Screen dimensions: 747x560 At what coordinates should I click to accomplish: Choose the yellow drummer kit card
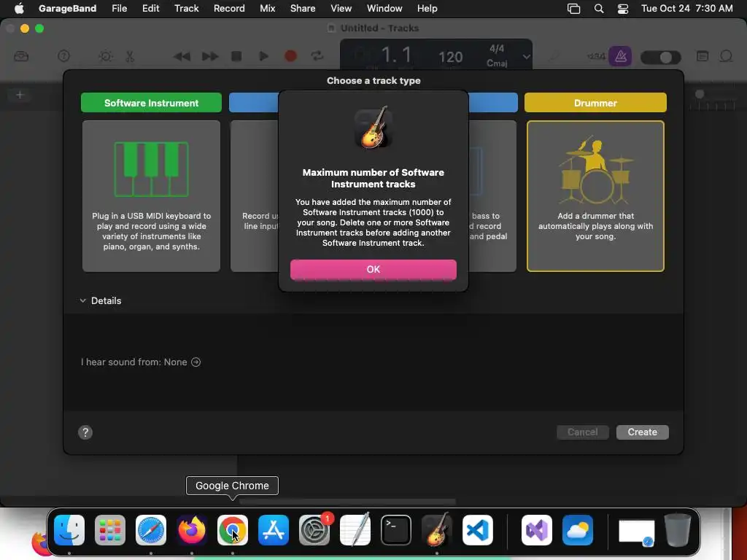595,195
